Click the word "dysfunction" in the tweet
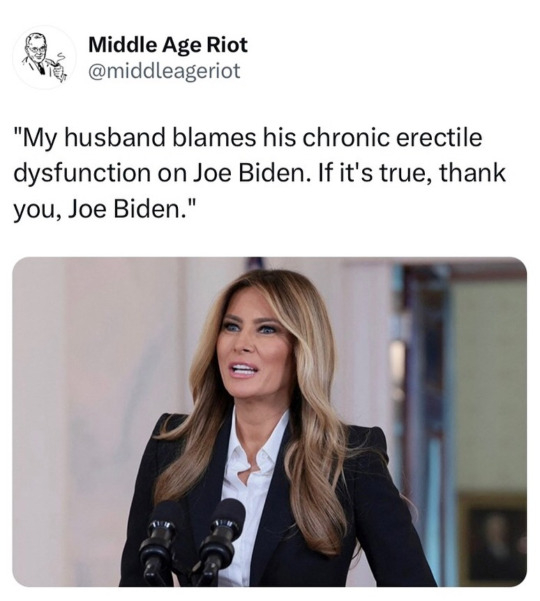540x601 pixels. [82, 174]
